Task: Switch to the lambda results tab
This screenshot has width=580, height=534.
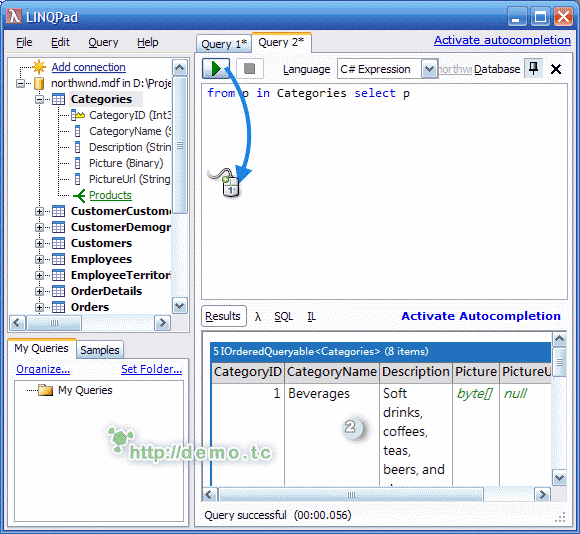Action: tap(258, 317)
